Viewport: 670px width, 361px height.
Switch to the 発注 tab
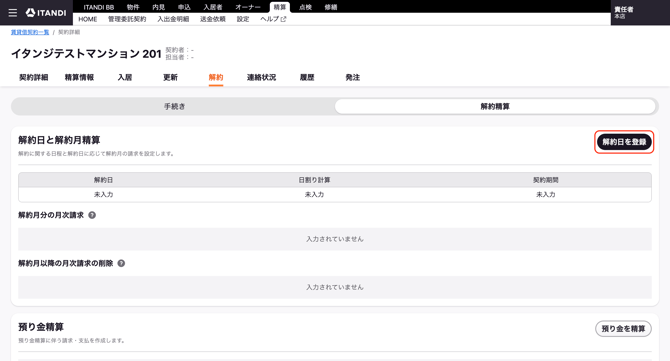tap(353, 77)
